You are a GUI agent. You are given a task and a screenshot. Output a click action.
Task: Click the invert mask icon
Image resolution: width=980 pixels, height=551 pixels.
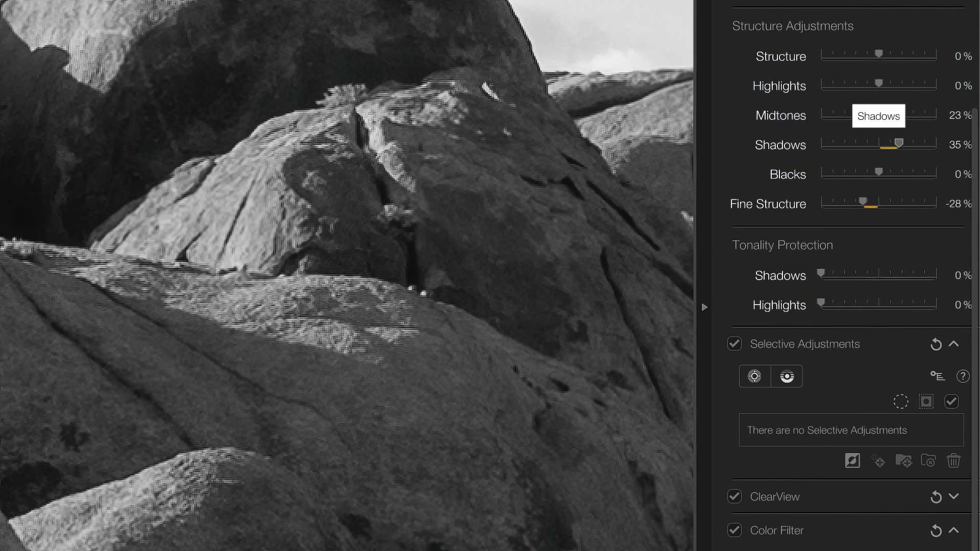pyautogui.click(x=852, y=460)
